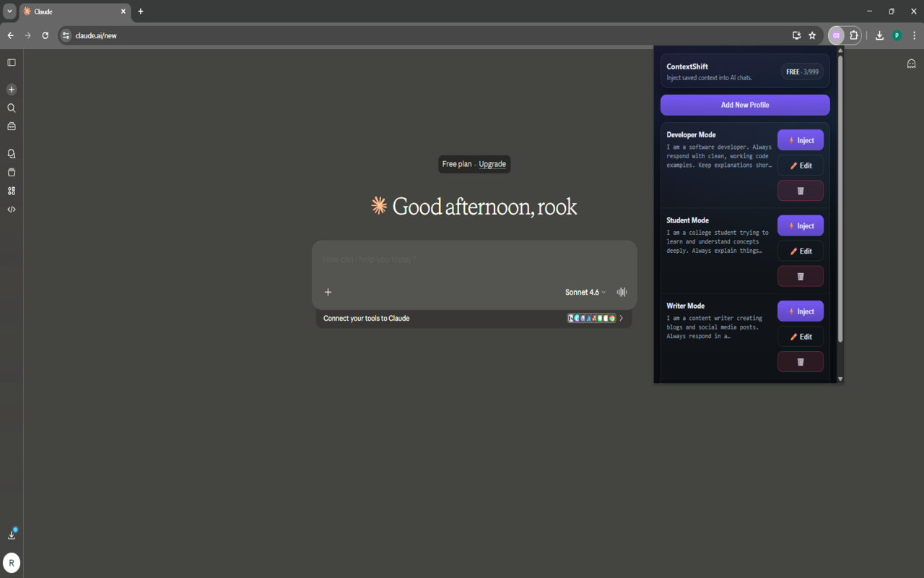Click the incognito ghost icon

coord(911,64)
